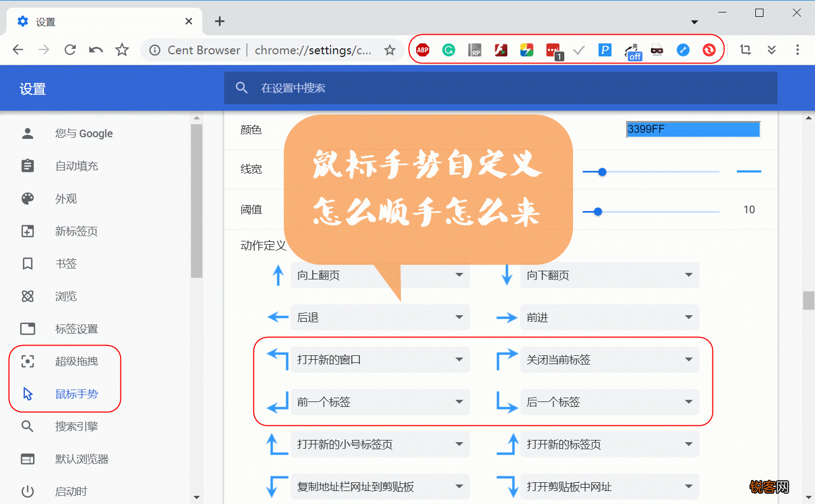Select 自动填充 in settings sidebar

pos(77,166)
